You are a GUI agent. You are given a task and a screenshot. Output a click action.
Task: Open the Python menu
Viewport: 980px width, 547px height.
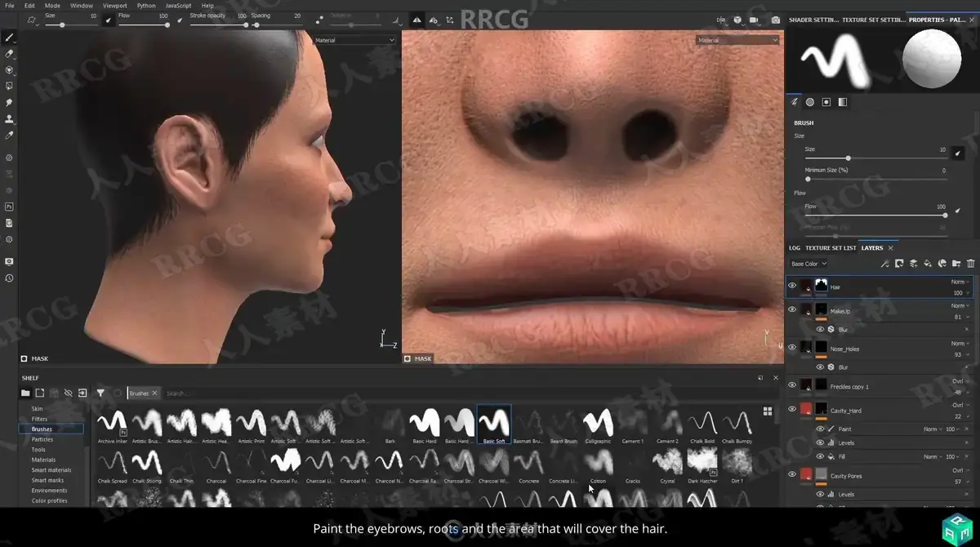[x=146, y=5]
